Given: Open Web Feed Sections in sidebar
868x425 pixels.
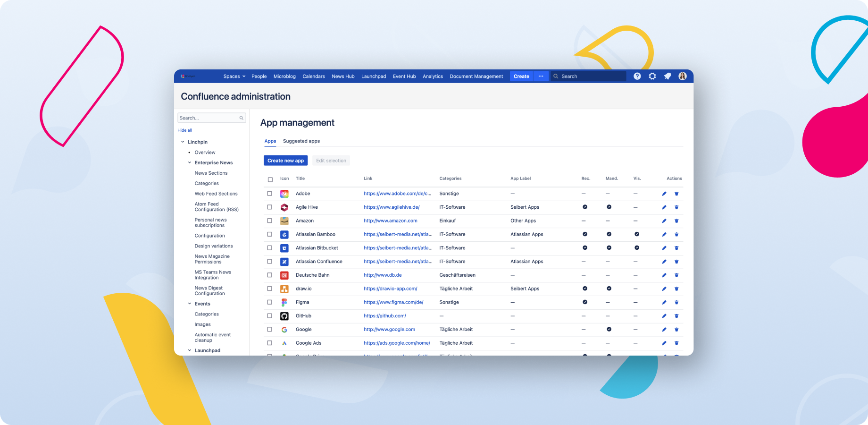Looking at the screenshot, I should pos(216,194).
